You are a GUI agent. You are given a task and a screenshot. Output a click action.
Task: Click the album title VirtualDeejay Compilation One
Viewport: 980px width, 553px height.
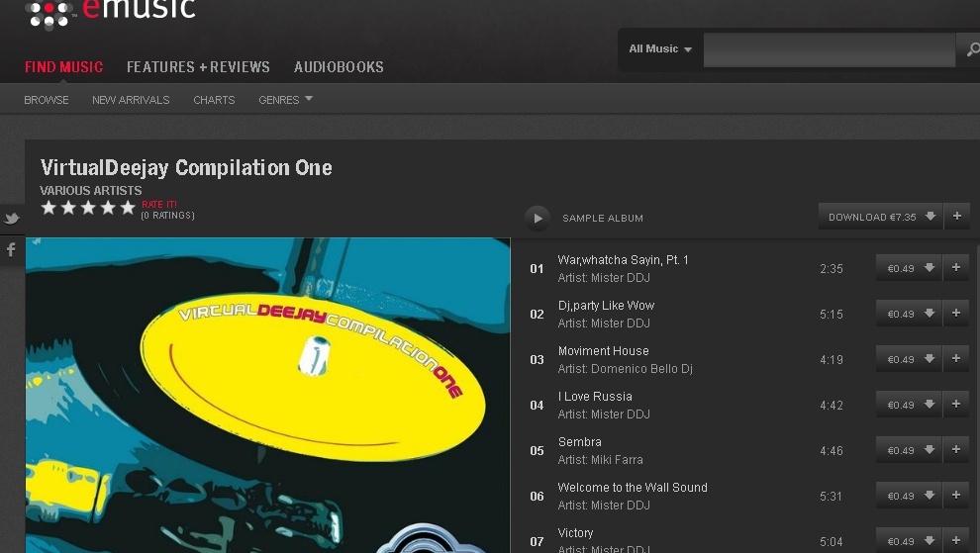pos(186,167)
